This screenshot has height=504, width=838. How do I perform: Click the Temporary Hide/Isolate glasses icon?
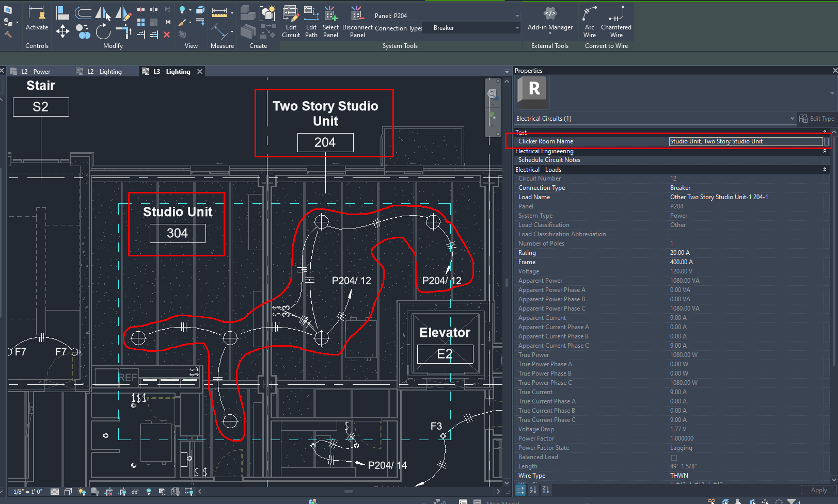tap(135, 492)
